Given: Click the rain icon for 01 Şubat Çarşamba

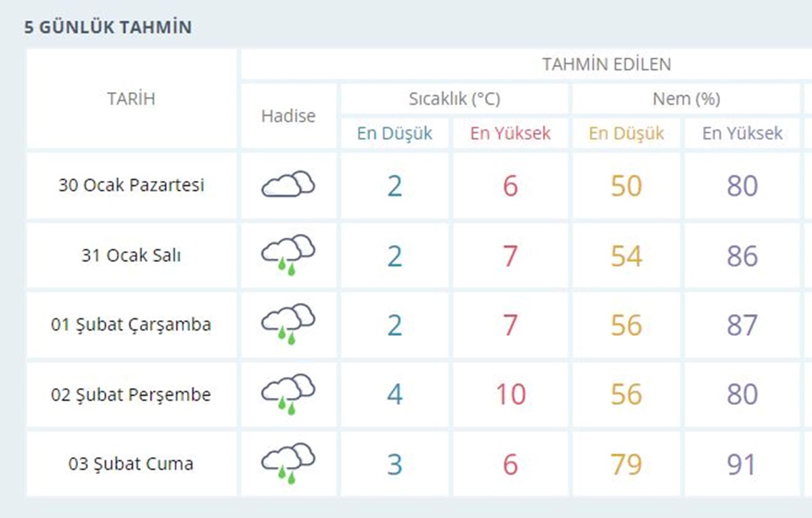Looking at the screenshot, I should 288,325.
